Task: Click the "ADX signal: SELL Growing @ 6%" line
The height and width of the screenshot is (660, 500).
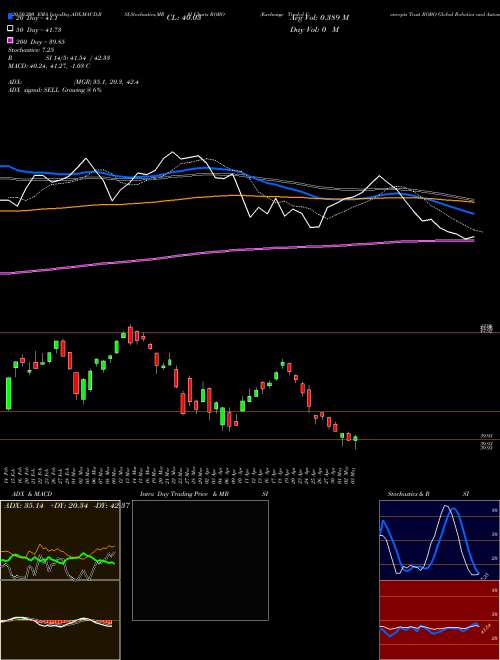Action: [55, 90]
